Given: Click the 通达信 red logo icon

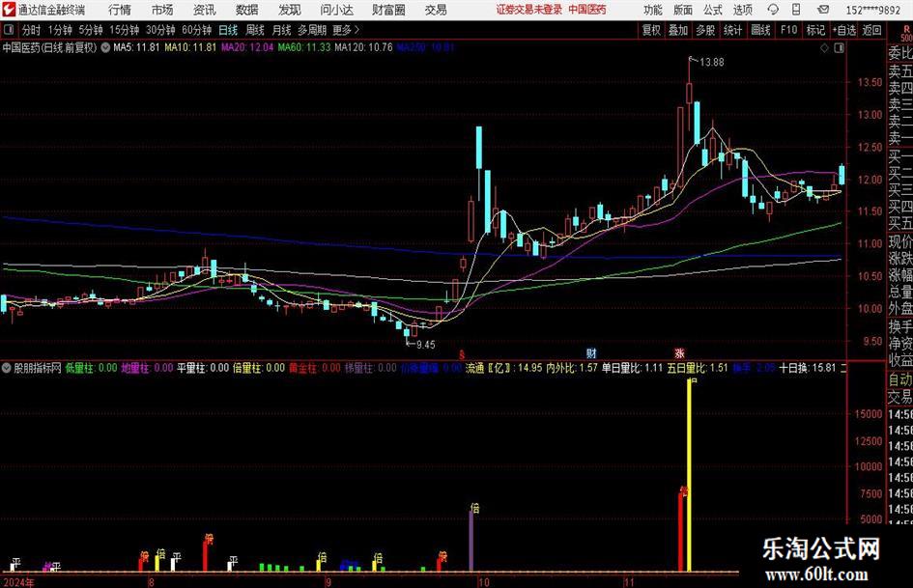Looking at the screenshot, I should pos(9,10).
